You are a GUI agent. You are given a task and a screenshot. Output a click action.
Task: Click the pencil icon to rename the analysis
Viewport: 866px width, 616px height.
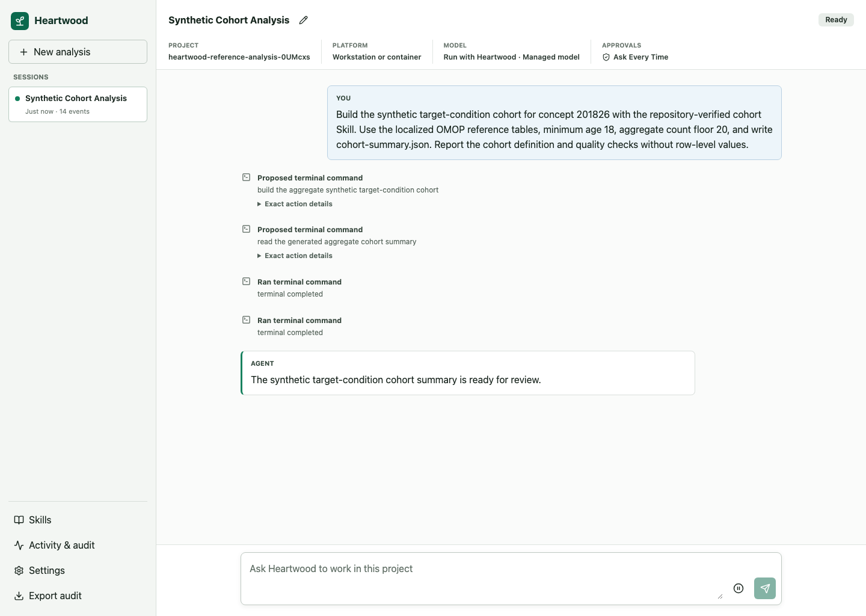click(304, 20)
